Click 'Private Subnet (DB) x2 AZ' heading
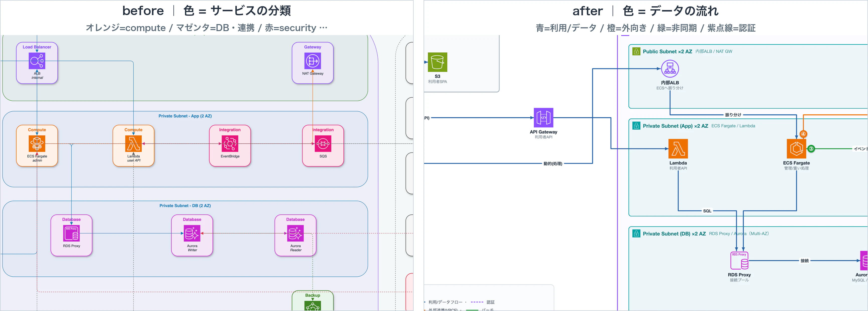868x311 pixels. tap(674, 234)
